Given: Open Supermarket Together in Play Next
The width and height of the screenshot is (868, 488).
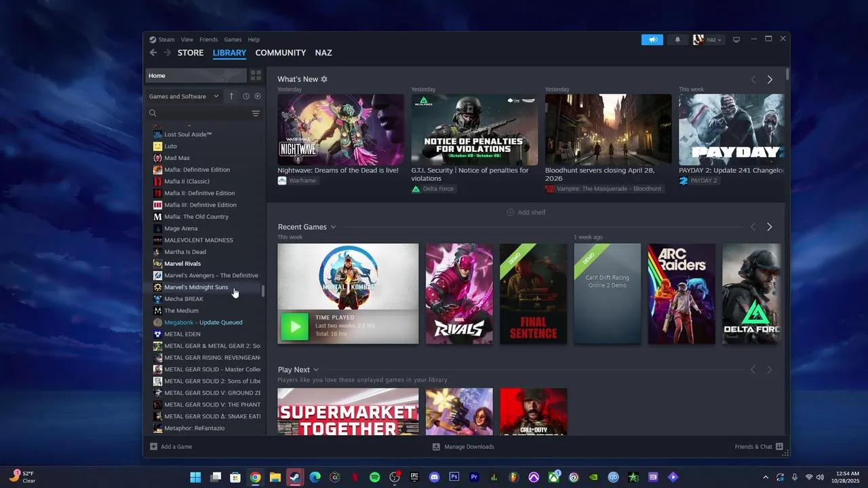Looking at the screenshot, I should pyautogui.click(x=348, y=411).
